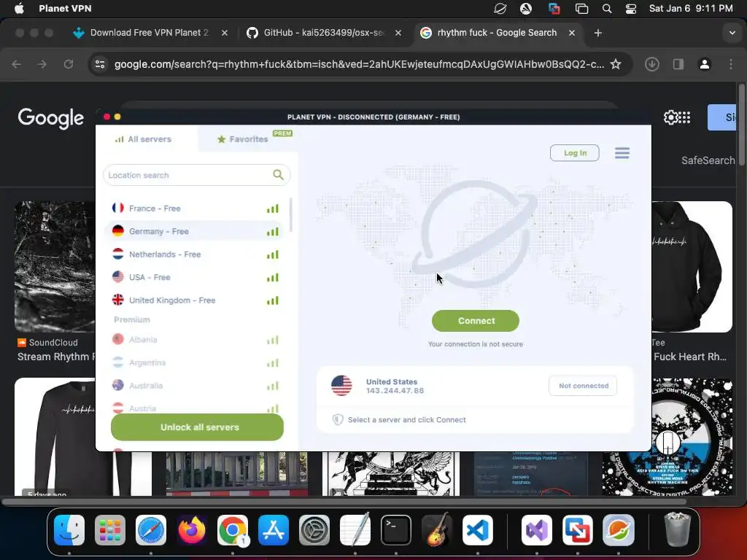This screenshot has height=560, width=747.
Task: Click the IP address 143.244.47.86
Action: [x=395, y=391]
